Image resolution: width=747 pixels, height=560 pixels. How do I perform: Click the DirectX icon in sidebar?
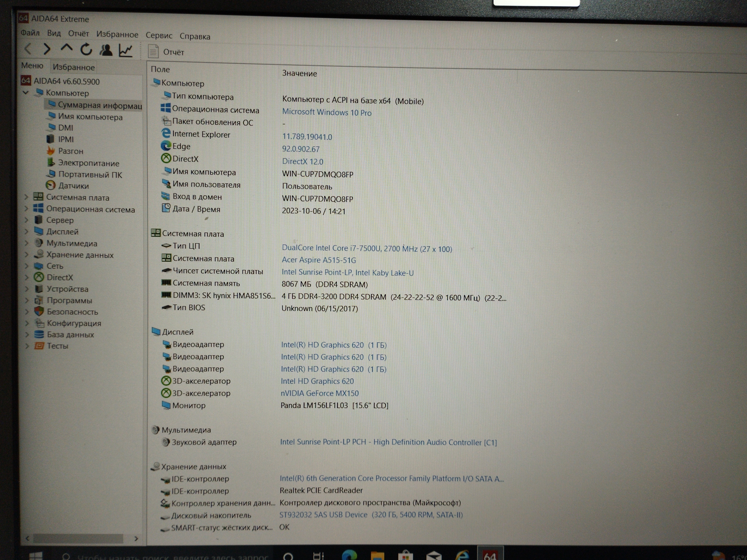coord(39,277)
